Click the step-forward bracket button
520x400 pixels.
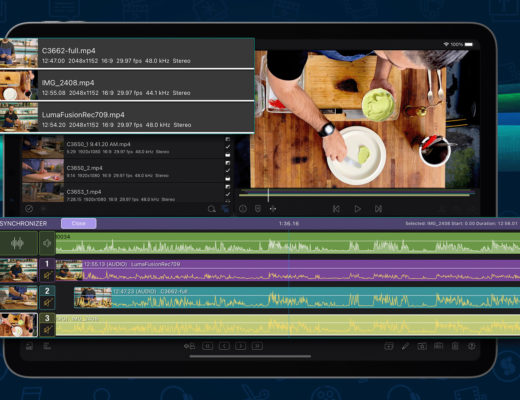click(x=241, y=346)
